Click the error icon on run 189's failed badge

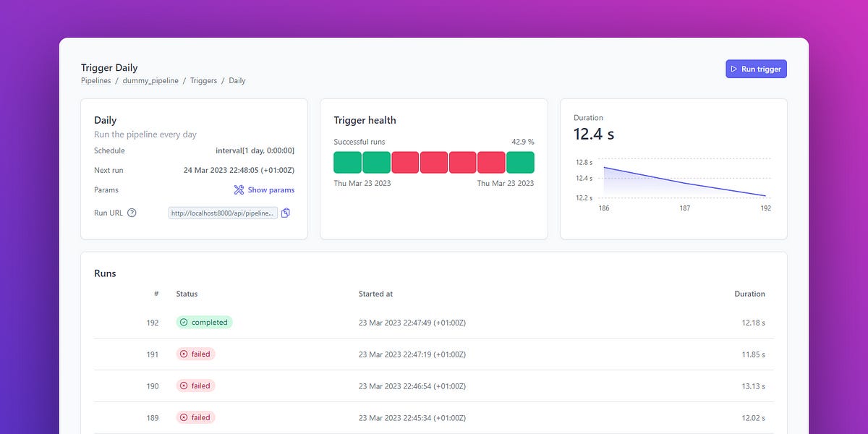pos(184,417)
